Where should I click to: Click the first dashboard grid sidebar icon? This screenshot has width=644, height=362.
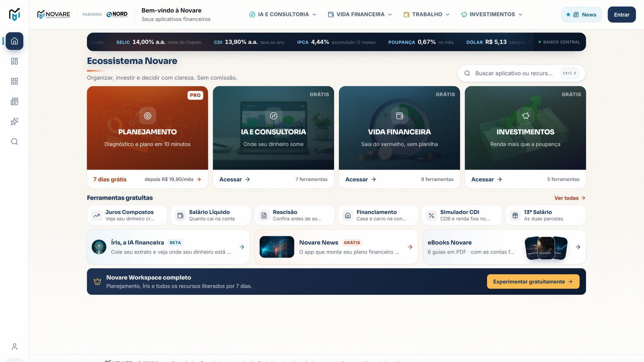14,61
